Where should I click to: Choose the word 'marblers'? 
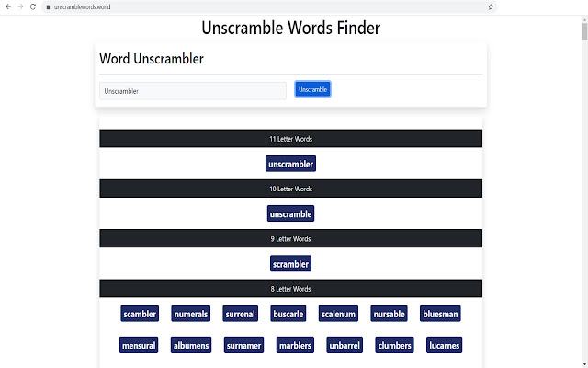295,345
